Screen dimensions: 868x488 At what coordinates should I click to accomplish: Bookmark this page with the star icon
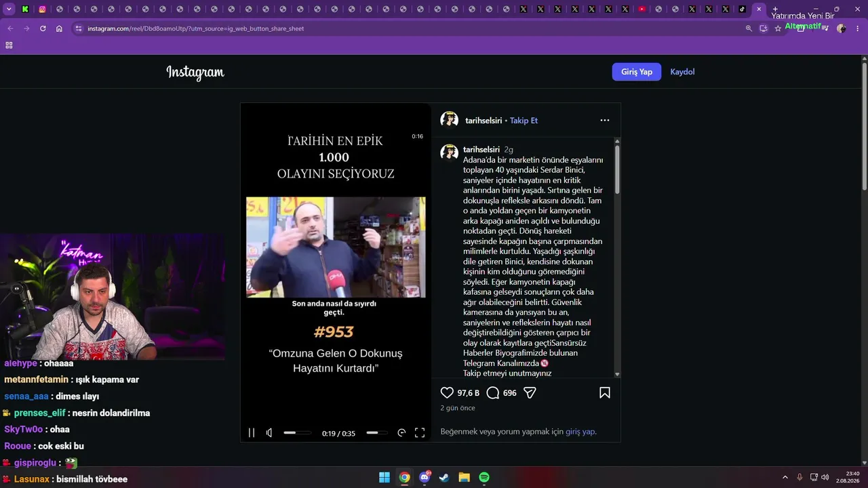(x=778, y=28)
